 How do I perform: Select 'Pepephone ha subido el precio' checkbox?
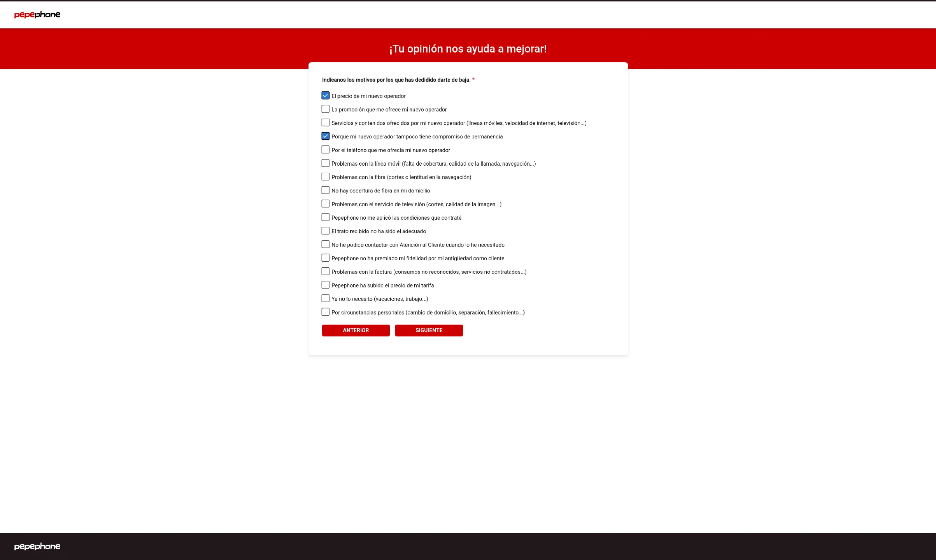click(325, 285)
